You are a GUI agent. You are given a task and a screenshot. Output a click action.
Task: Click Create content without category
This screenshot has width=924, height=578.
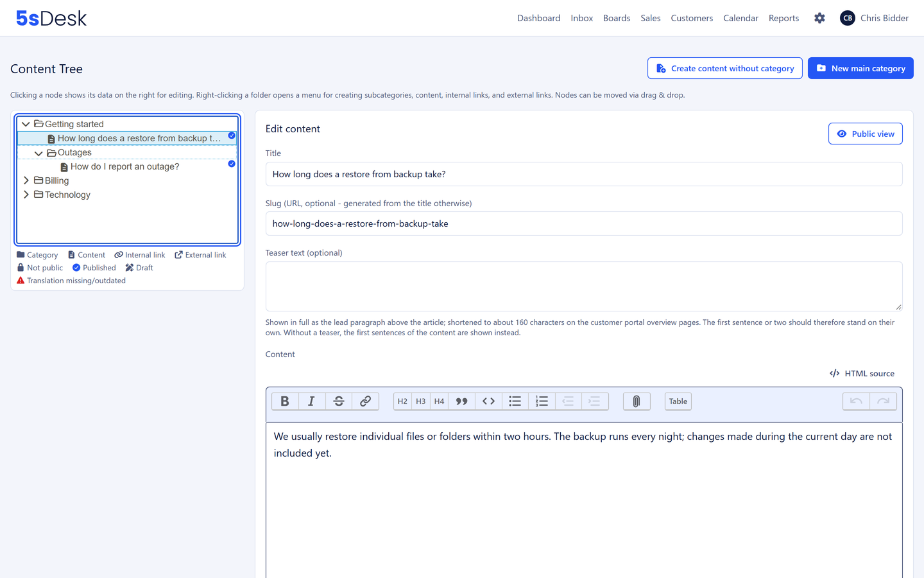point(725,68)
